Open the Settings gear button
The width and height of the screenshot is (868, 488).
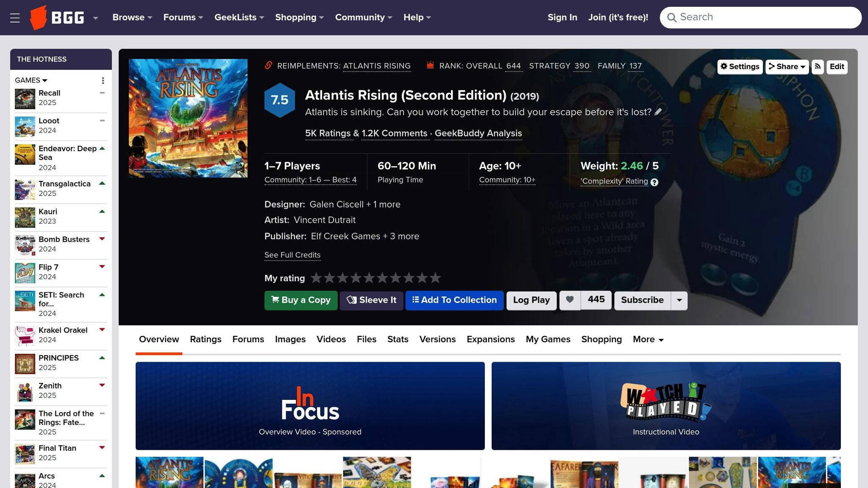pos(740,67)
